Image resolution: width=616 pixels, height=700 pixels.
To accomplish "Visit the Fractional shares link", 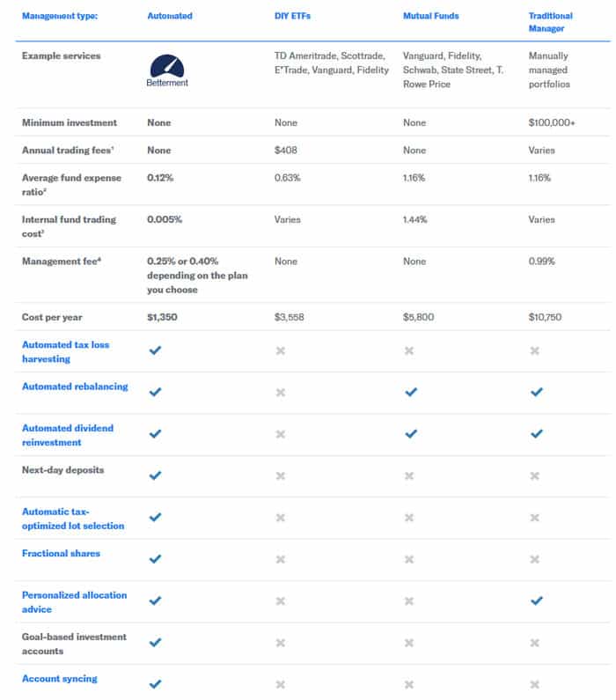I will tap(61, 553).
